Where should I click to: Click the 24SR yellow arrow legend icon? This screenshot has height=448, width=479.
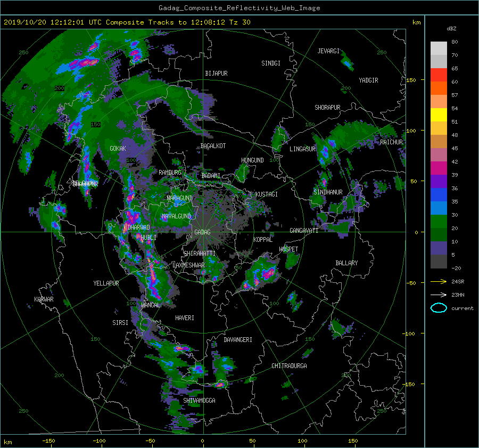(439, 281)
